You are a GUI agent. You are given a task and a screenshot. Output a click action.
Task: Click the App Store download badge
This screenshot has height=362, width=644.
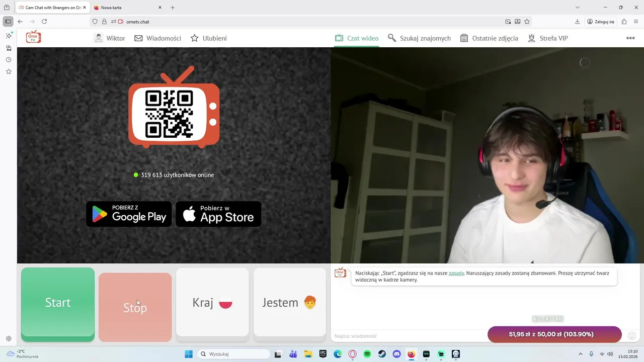(x=218, y=214)
